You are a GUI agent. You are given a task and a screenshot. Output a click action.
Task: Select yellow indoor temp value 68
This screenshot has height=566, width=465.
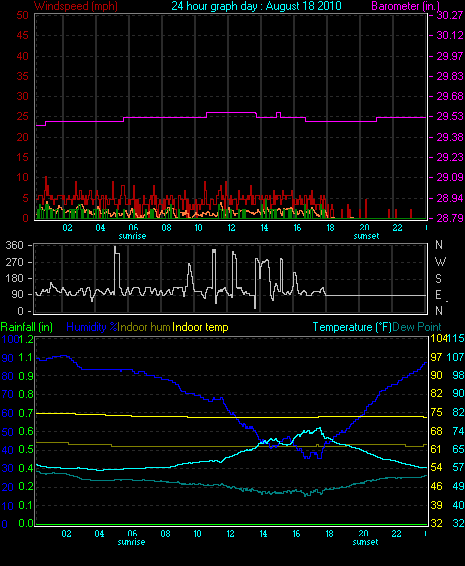(x=436, y=431)
